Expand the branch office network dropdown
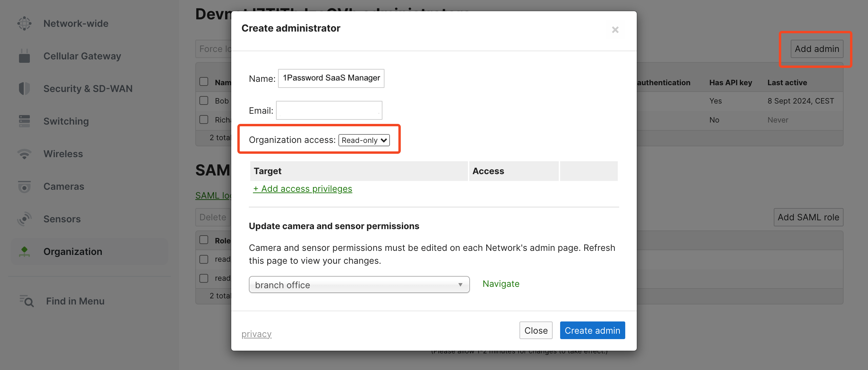The image size is (868, 370). point(359,285)
